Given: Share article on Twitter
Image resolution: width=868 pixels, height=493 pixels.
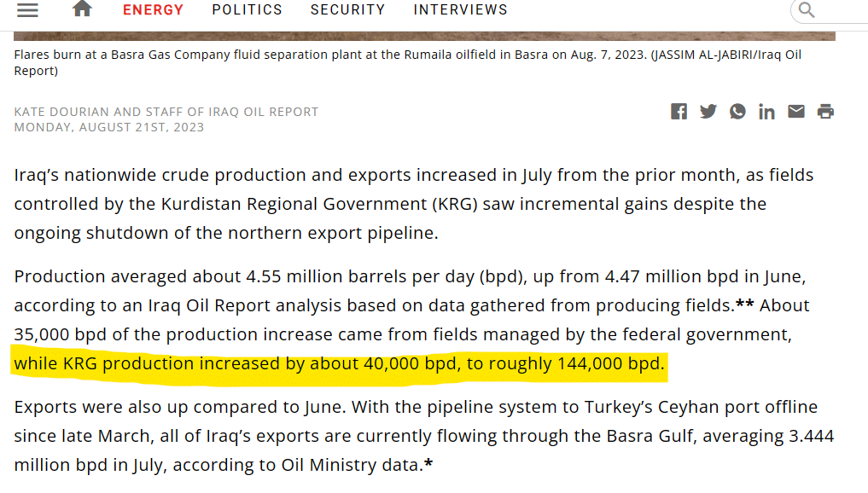Looking at the screenshot, I should point(708,112).
